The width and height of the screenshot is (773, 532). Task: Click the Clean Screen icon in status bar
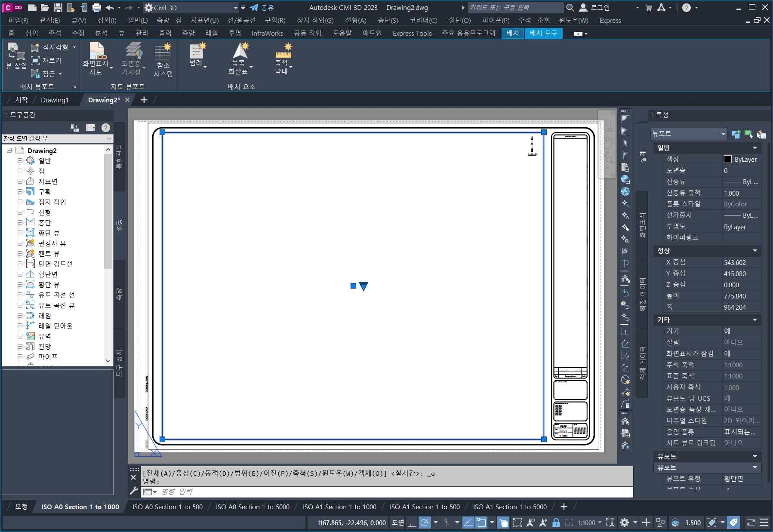click(751, 523)
